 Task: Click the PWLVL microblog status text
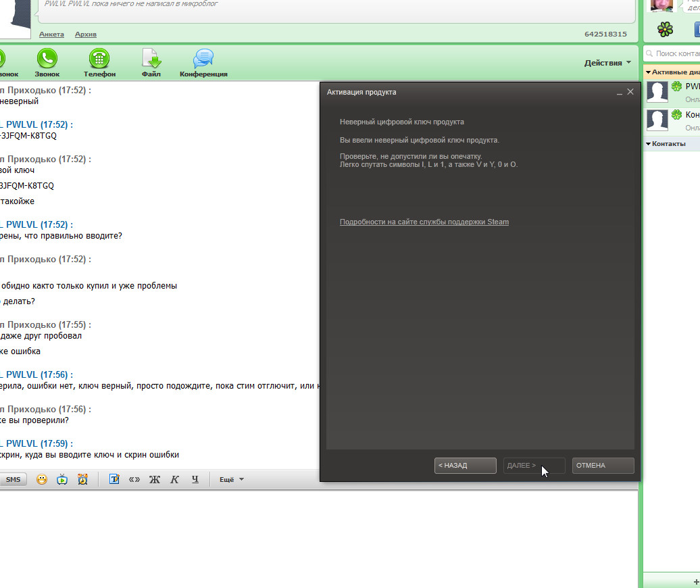click(x=131, y=3)
